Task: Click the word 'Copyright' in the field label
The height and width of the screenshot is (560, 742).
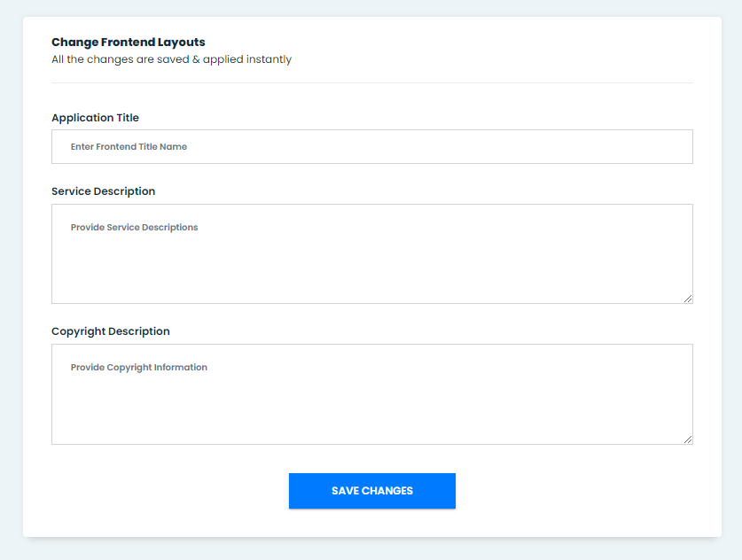Action: tap(79, 331)
